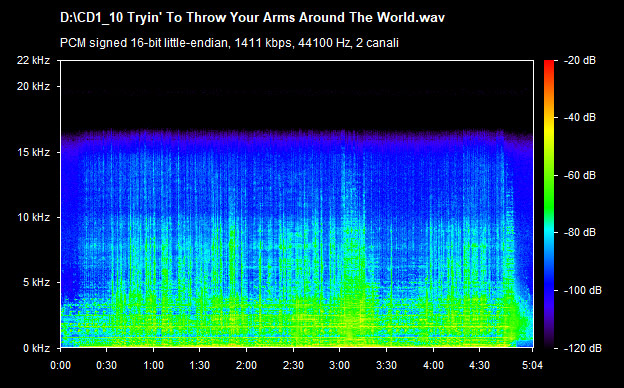Click the spectrogram at 3:00 near 10 kHz
Image resolution: width=624 pixels, height=388 pixels.
[339, 217]
